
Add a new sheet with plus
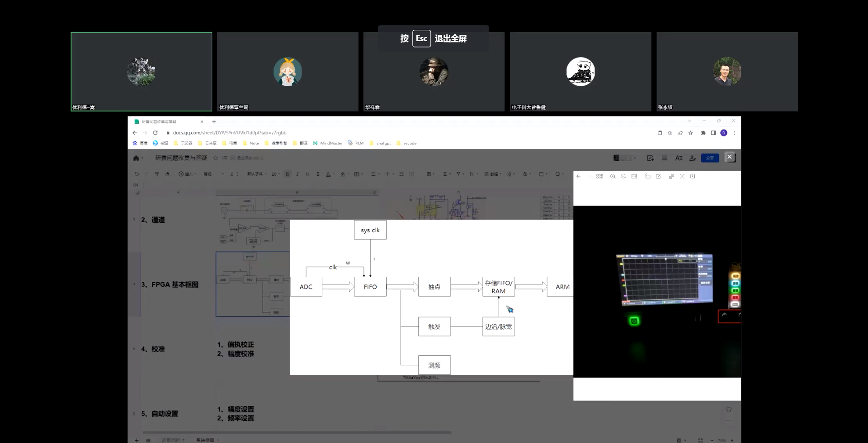click(137, 440)
